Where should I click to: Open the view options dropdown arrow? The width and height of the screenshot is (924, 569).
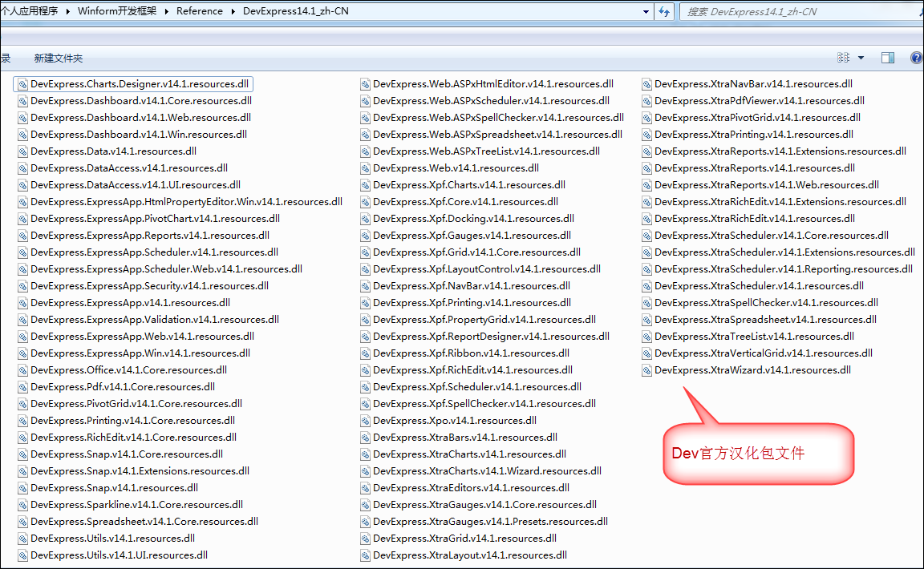(861, 58)
